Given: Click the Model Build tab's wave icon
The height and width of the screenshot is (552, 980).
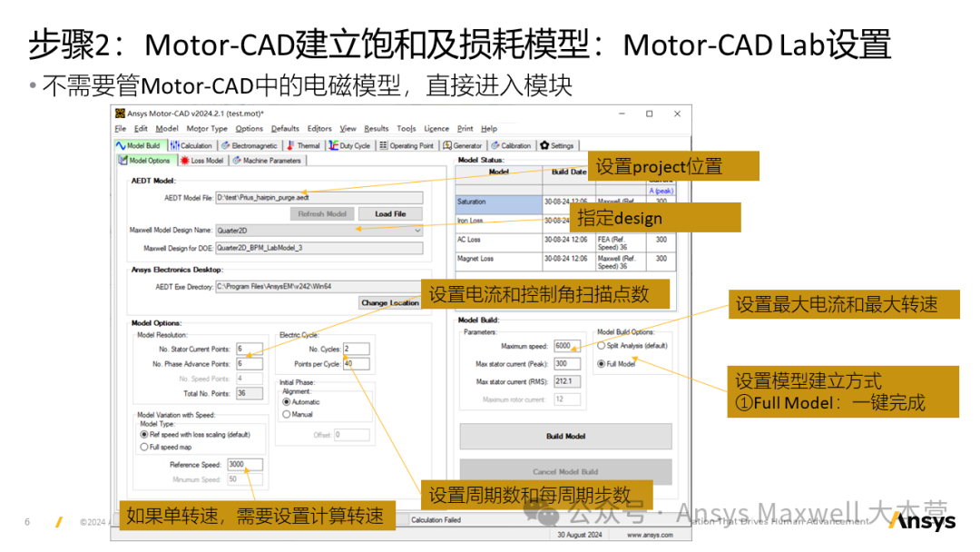Looking at the screenshot, I should coord(121,145).
